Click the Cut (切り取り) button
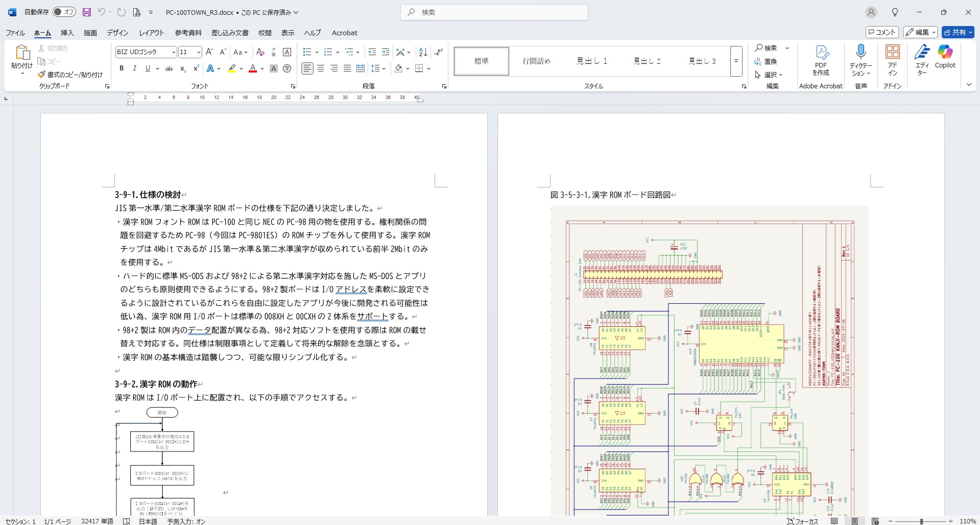 pyautogui.click(x=53, y=48)
